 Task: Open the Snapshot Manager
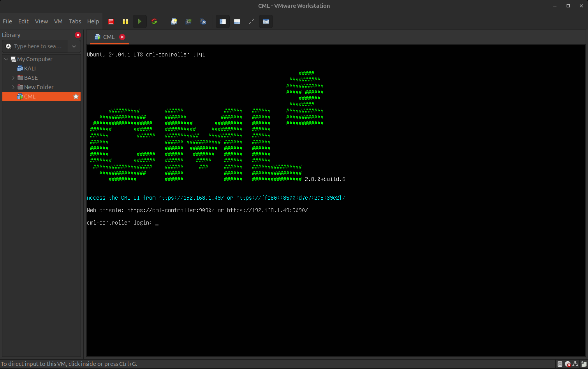click(x=203, y=21)
